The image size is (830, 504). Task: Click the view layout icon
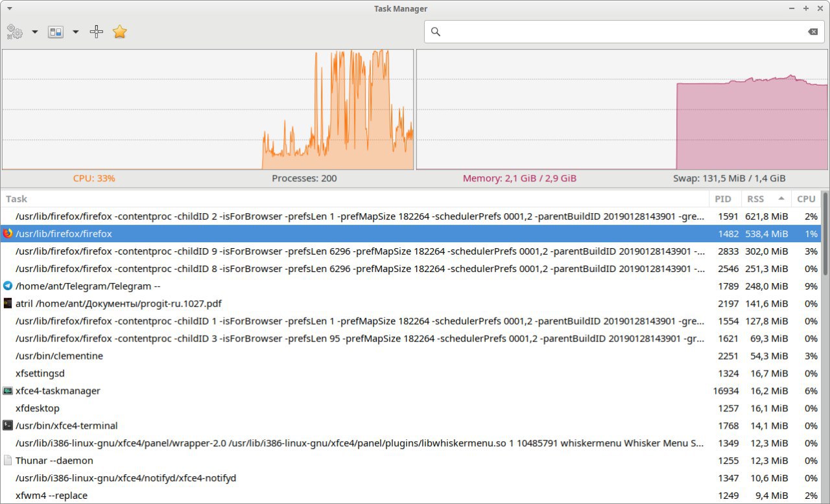(x=56, y=32)
